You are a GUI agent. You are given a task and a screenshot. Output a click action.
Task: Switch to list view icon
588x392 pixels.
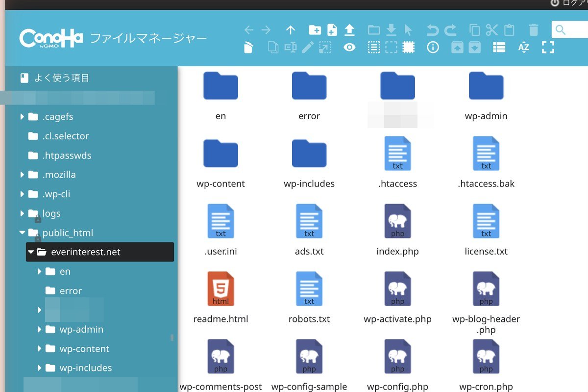click(499, 48)
